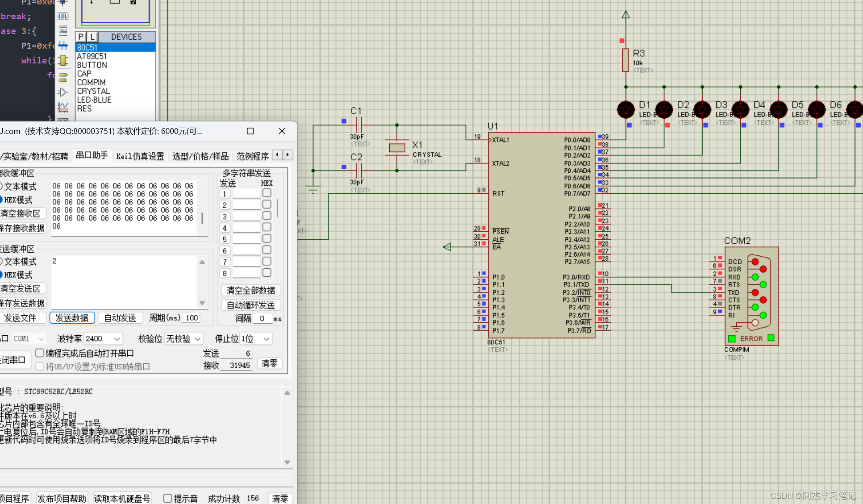The image size is (863, 504).
Task: Select the Text script mode icon
Action: pyautogui.click(x=63, y=30)
